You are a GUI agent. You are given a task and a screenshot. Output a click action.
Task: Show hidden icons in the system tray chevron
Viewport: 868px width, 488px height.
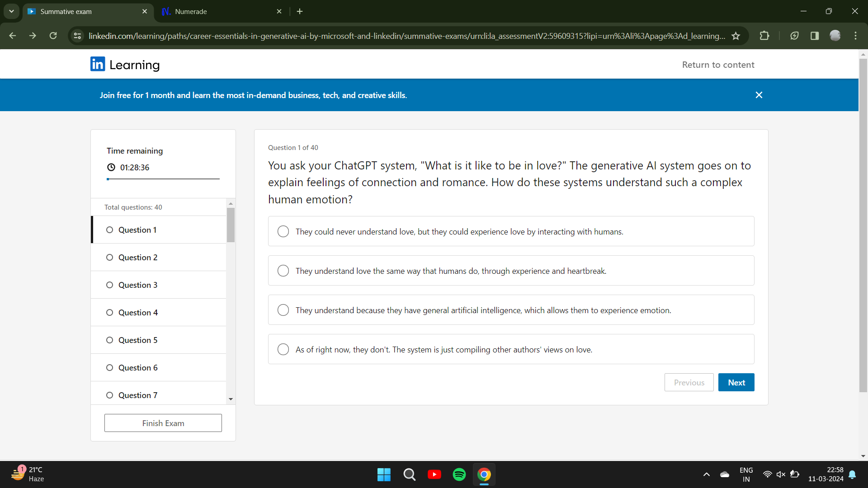pyautogui.click(x=706, y=474)
